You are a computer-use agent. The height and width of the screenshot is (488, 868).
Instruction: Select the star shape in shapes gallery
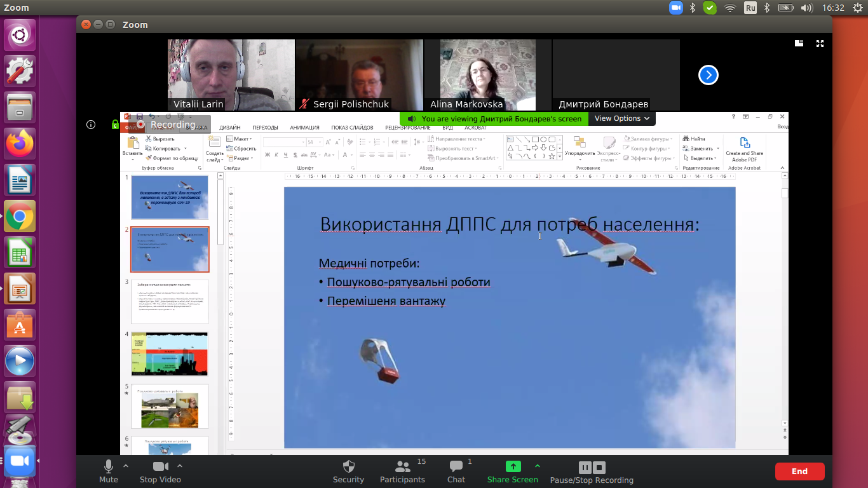coord(552,156)
